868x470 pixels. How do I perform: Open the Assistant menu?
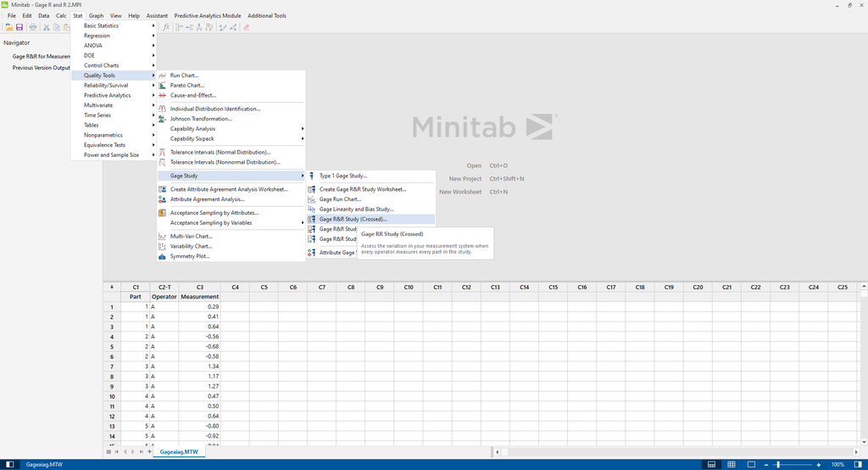click(x=157, y=15)
